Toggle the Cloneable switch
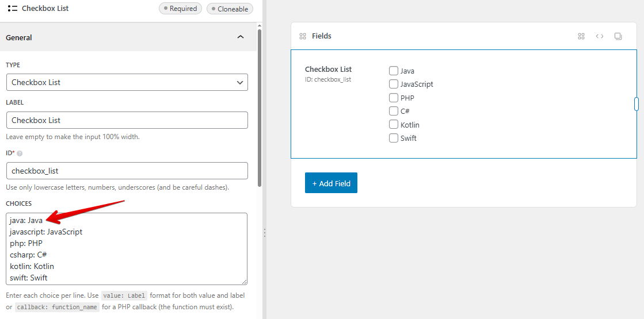This screenshot has height=319, width=644. [230, 9]
